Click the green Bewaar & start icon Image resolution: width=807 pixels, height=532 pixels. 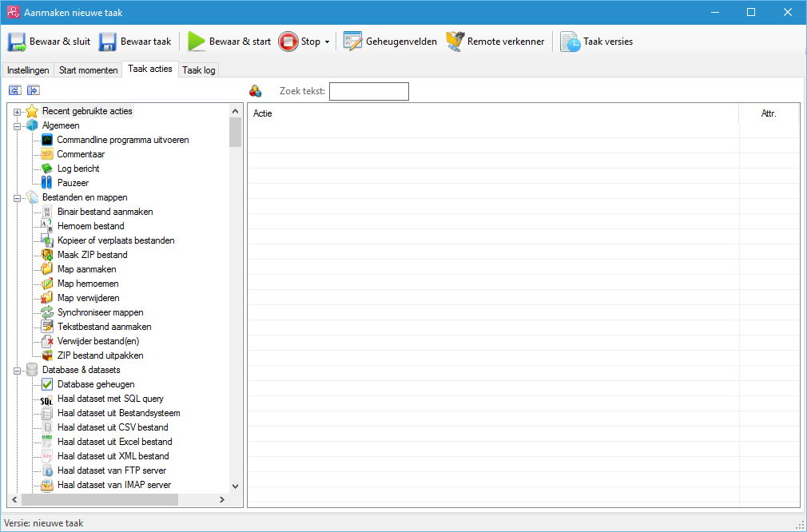coord(197,42)
